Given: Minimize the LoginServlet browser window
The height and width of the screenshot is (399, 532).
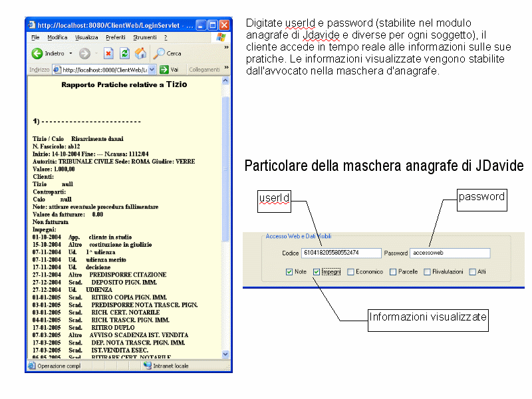Looking at the screenshot, I should point(201,25).
